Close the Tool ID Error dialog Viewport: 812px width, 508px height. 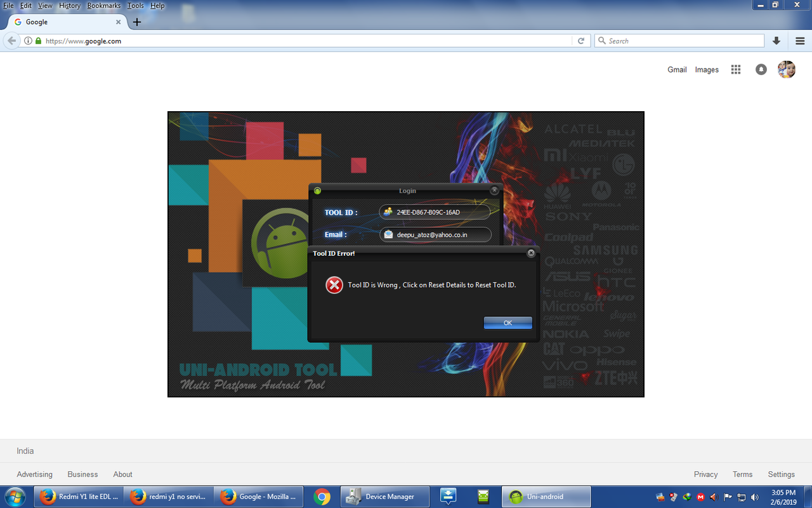pyautogui.click(x=531, y=253)
